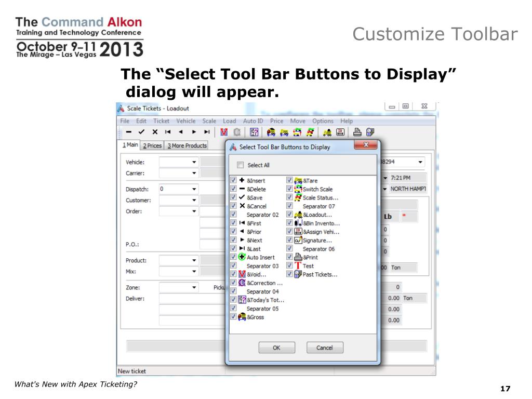
Task: Click the Today's Totals toolbar icon
Action: pyautogui.click(x=254, y=132)
